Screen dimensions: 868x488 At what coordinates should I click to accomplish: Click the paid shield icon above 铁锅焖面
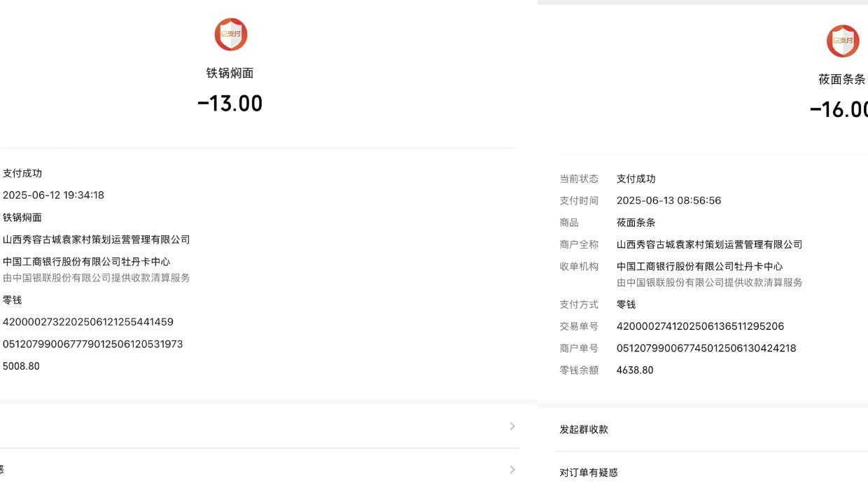230,34
